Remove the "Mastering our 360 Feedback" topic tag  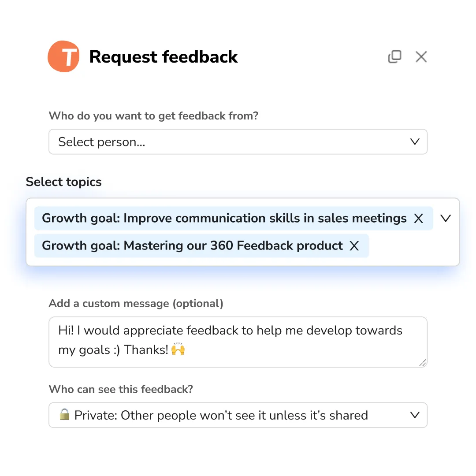coord(354,246)
